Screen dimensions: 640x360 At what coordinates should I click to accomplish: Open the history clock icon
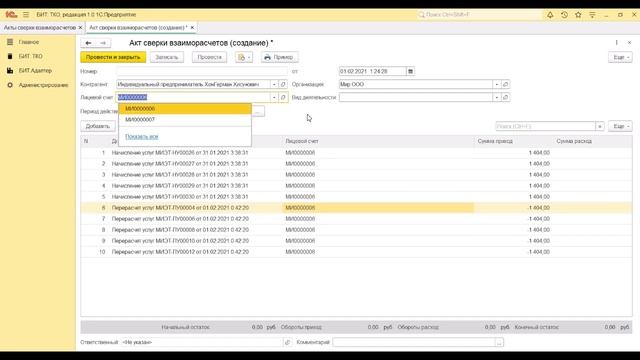(564, 15)
